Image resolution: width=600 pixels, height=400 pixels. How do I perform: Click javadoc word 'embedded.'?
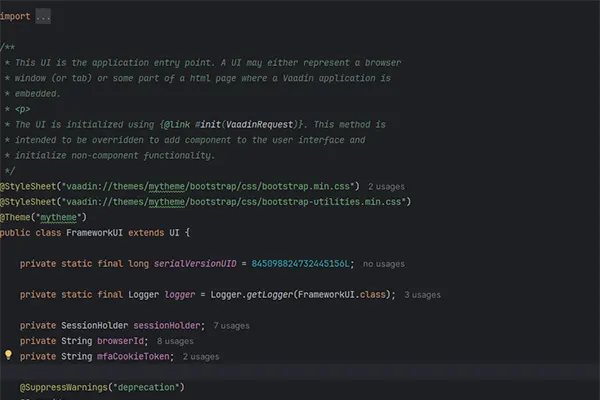(38, 94)
